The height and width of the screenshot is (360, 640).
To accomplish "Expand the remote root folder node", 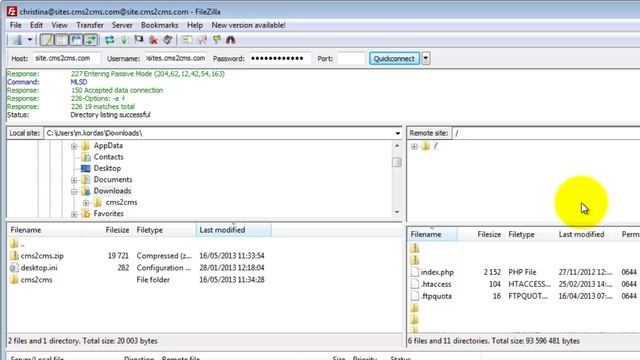I will click(x=414, y=147).
